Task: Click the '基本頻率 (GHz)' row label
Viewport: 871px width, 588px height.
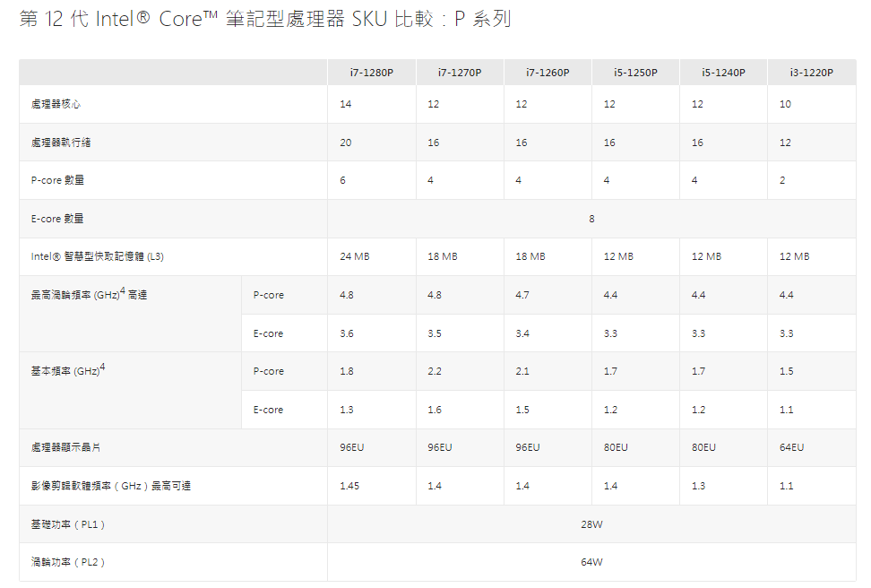Action: click(68, 370)
